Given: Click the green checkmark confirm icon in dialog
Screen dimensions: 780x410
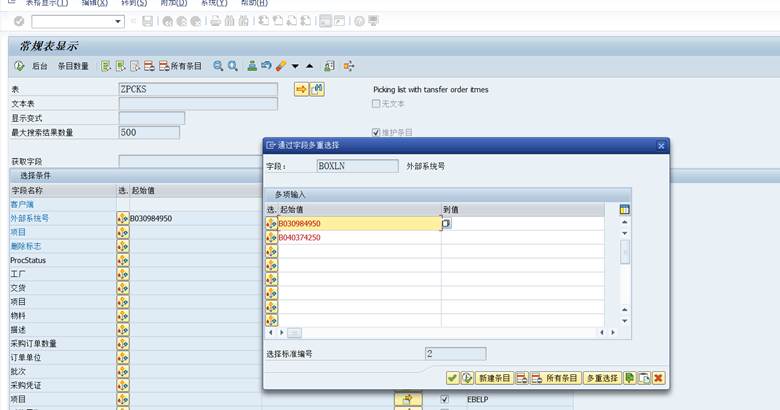Looking at the screenshot, I should (452, 378).
